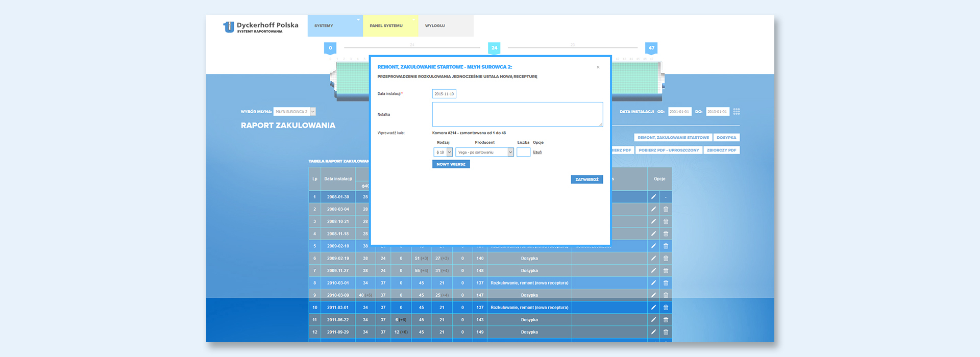Click the Remont, Zakulowanie Startowe page button
This screenshot has width=980, height=357.
click(673, 138)
